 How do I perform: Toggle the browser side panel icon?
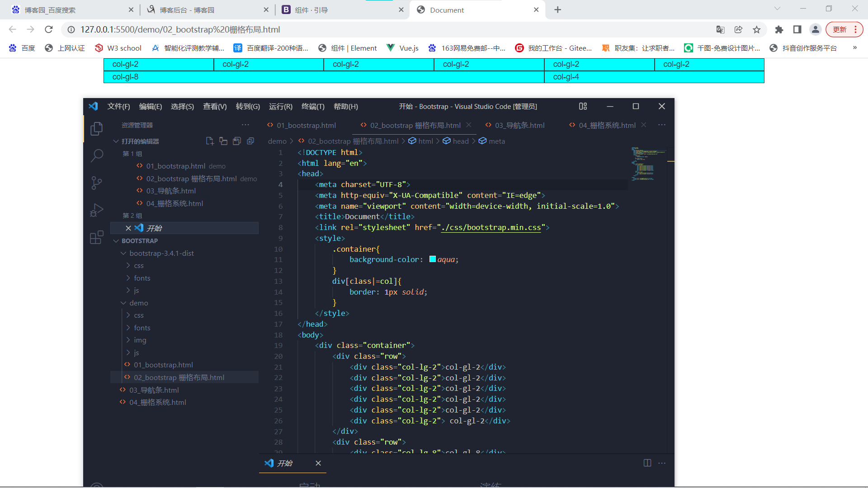797,30
